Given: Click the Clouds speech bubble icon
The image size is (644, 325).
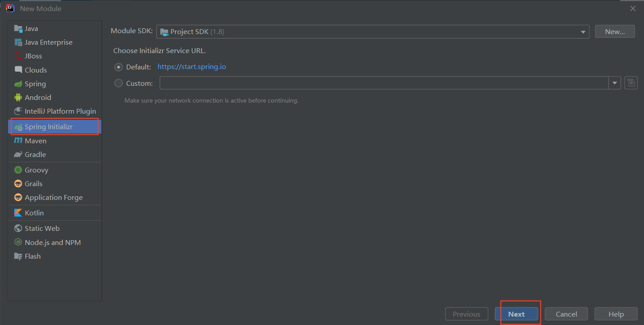Looking at the screenshot, I should click(x=18, y=70).
